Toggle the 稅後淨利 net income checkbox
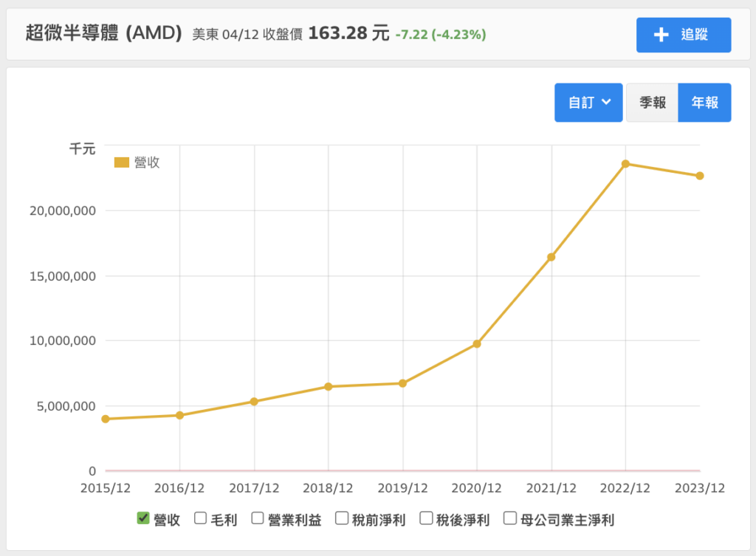This screenshot has width=756, height=556. tap(426, 518)
